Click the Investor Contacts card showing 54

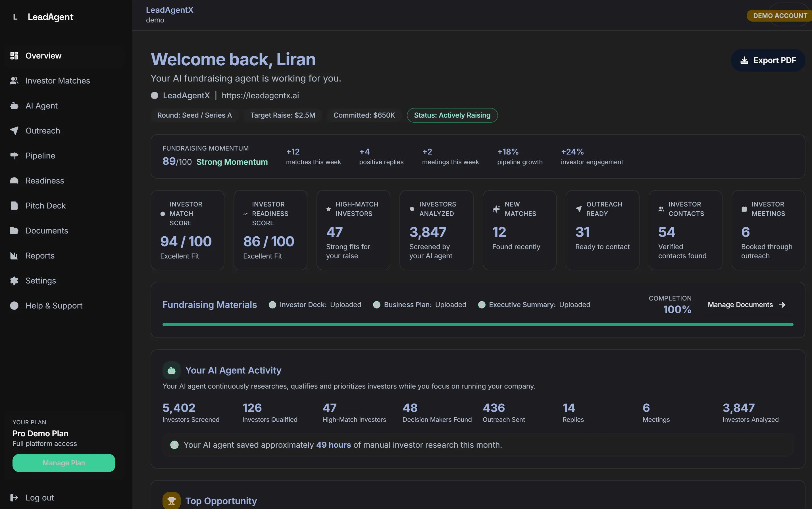point(685,230)
